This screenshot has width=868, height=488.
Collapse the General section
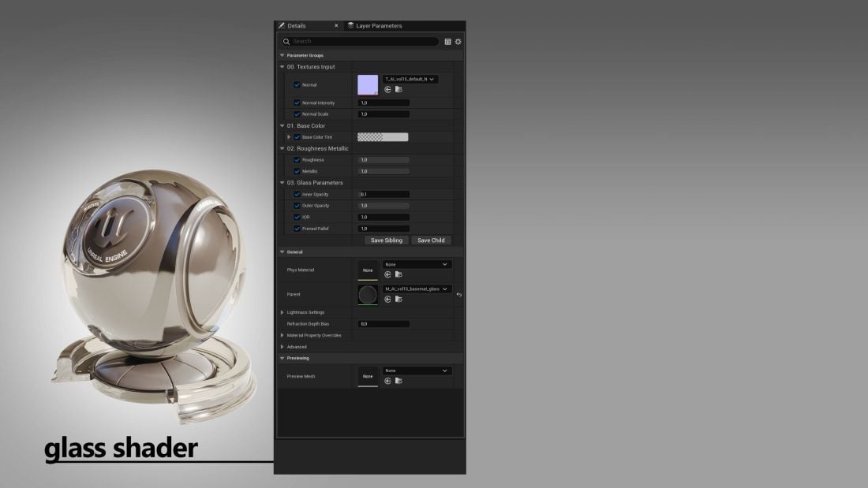tap(282, 251)
